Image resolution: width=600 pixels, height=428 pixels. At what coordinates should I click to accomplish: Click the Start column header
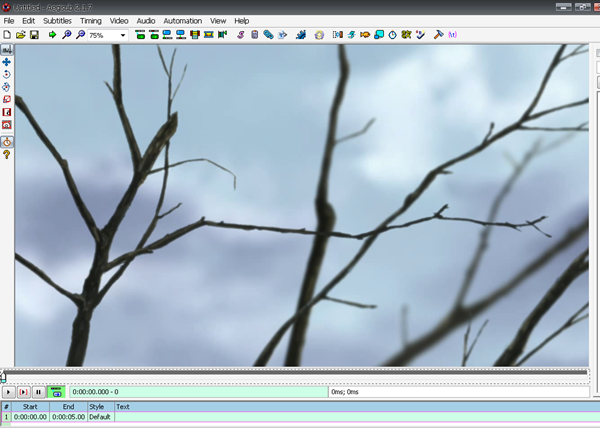pos(30,407)
